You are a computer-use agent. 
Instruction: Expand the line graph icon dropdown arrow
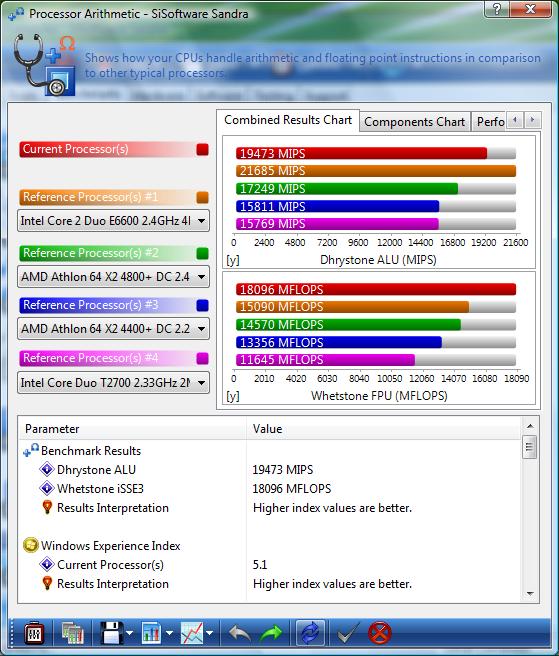pyautogui.click(x=210, y=633)
